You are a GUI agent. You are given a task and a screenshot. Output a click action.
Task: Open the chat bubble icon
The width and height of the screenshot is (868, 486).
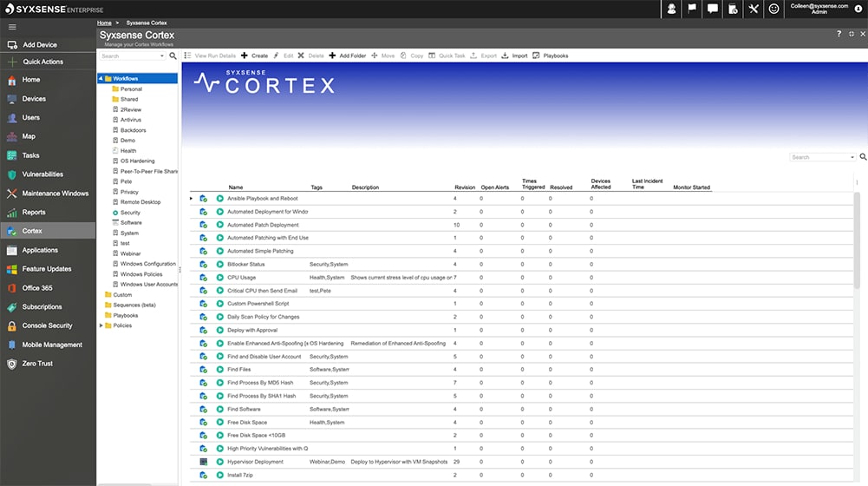point(713,9)
